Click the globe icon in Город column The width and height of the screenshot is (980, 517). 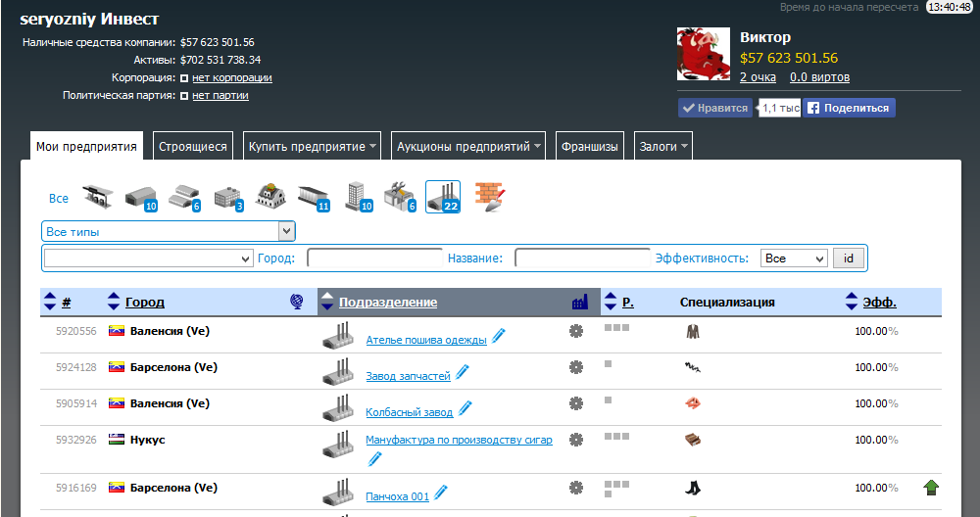coord(296,303)
